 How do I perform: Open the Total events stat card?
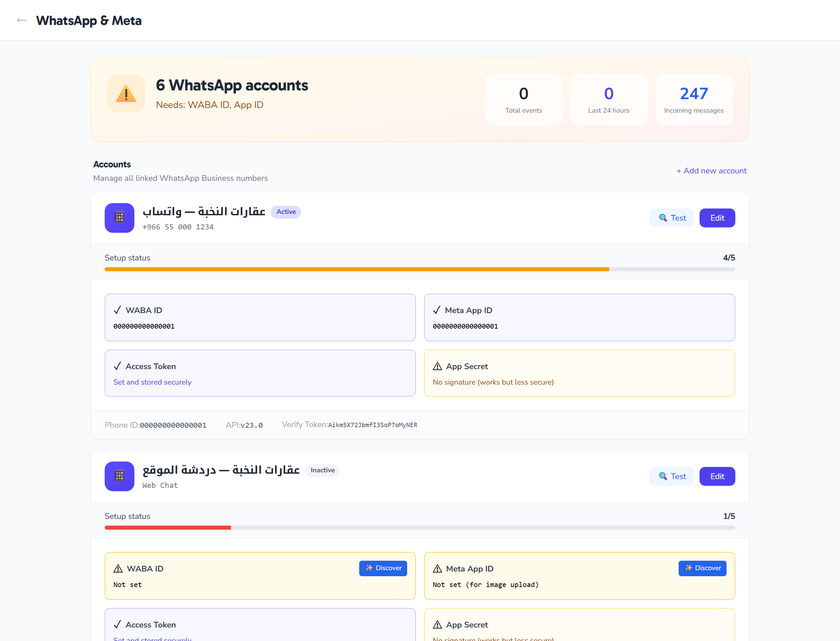click(x=523, y=100)
